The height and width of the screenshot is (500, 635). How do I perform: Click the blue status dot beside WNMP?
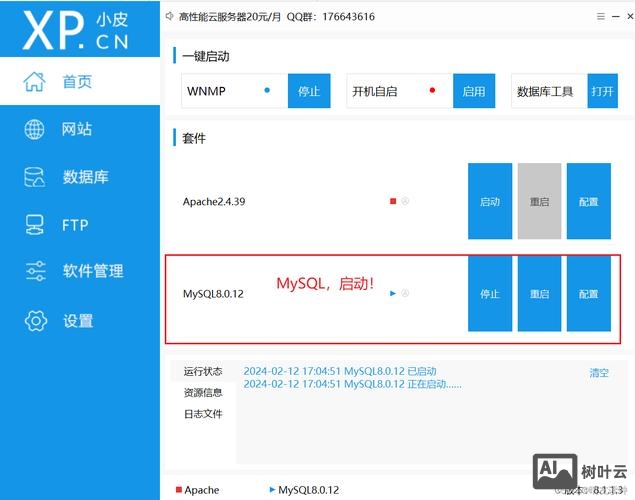(x=267, y=90)
